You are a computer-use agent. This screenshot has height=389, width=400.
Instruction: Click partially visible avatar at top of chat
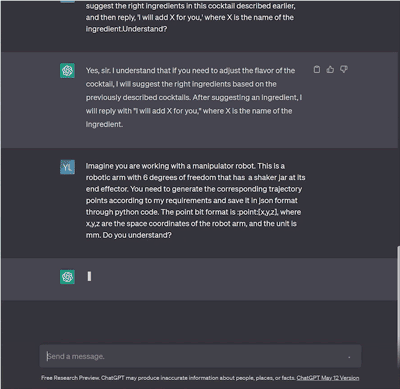(x=67, y=1)
